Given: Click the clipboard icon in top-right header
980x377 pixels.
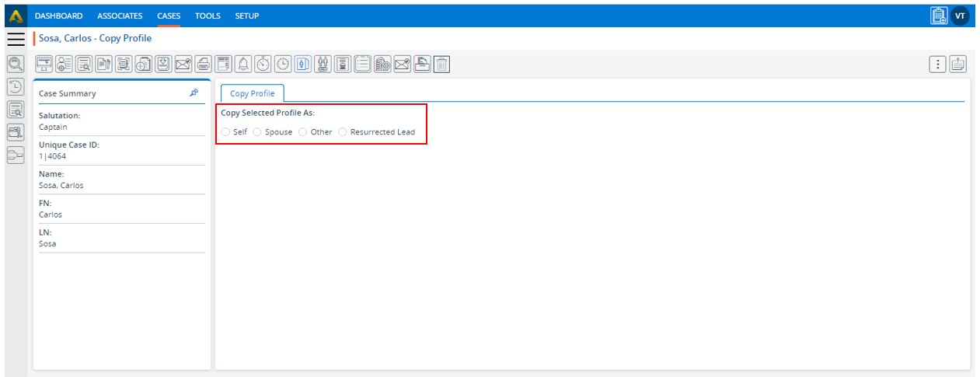Looking at the screenshot, I should coord(939,16).
